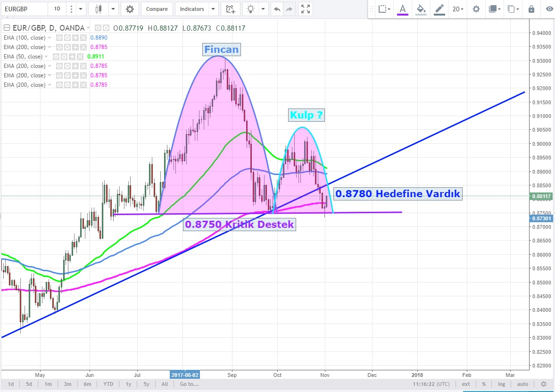
Task: Open the purple text color swatch
Action: (403, 9)
